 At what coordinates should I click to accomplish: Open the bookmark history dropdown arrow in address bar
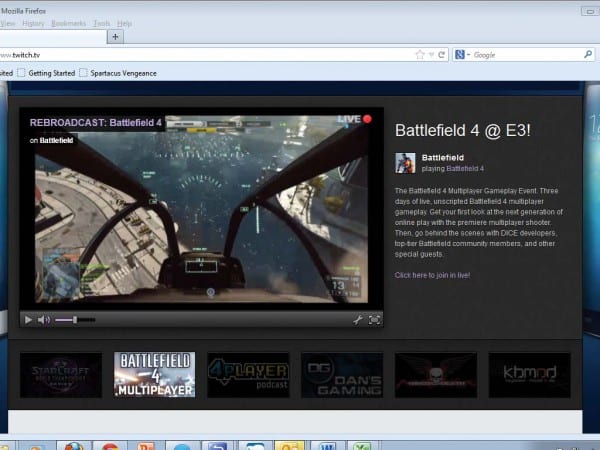pos(431,55)
